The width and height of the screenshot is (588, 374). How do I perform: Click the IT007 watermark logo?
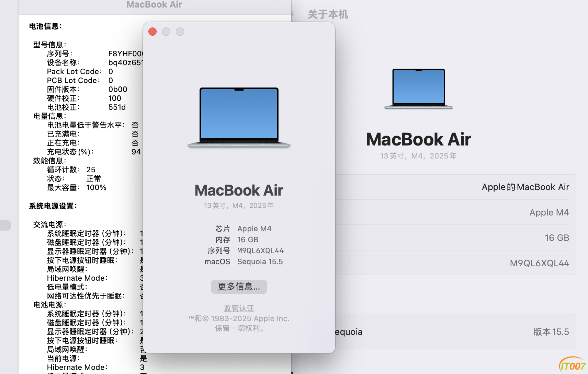[x=573, y=365]
